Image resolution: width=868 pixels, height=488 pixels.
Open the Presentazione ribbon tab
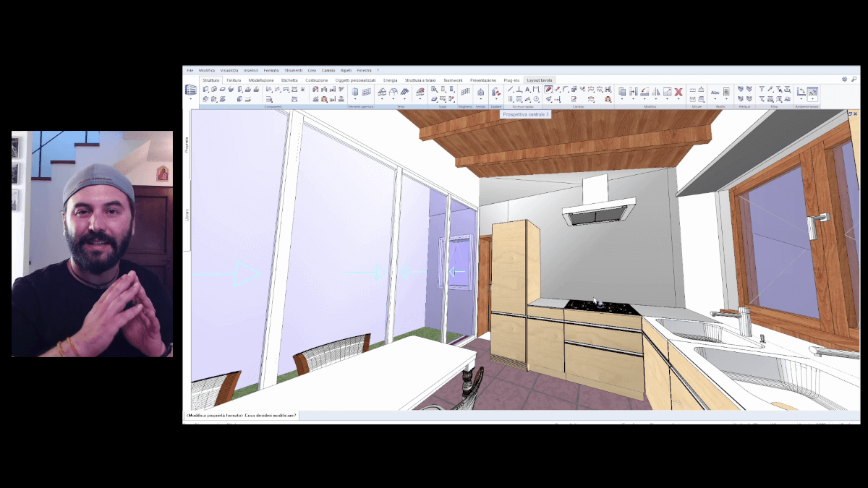coord(483,80)
